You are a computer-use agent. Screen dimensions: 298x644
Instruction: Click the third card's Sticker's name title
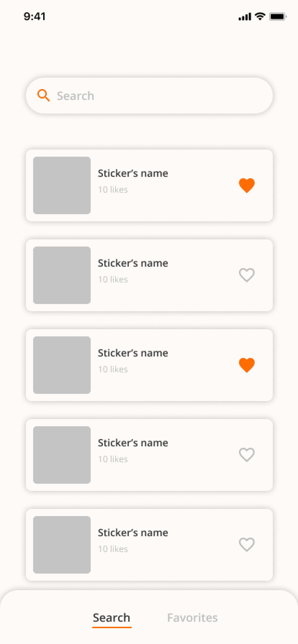(133, 353)
